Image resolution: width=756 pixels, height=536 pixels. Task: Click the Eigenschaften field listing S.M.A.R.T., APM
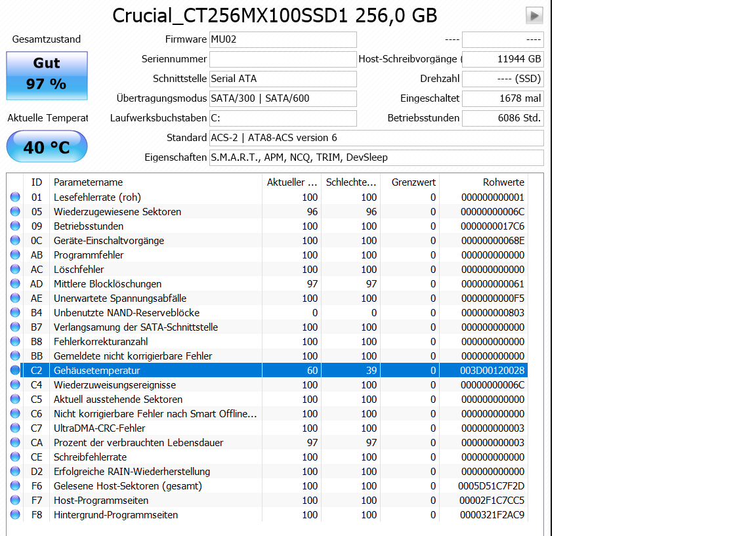click(377, 157)
